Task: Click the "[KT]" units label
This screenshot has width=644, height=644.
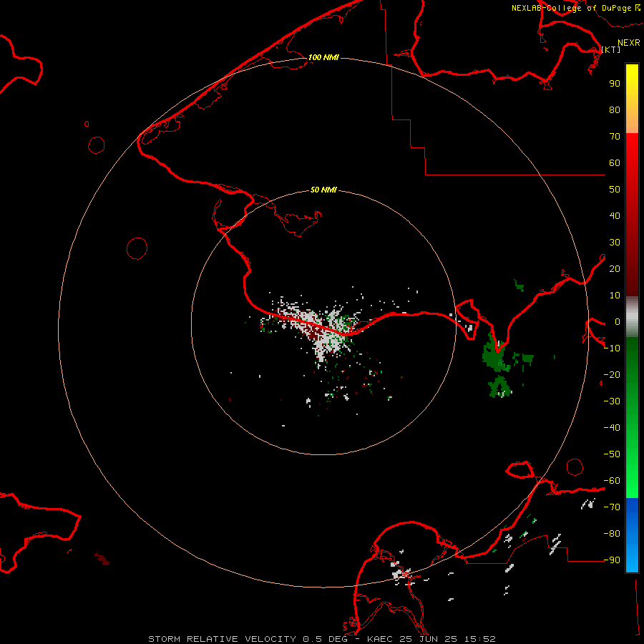Action: tap(611, 49)
